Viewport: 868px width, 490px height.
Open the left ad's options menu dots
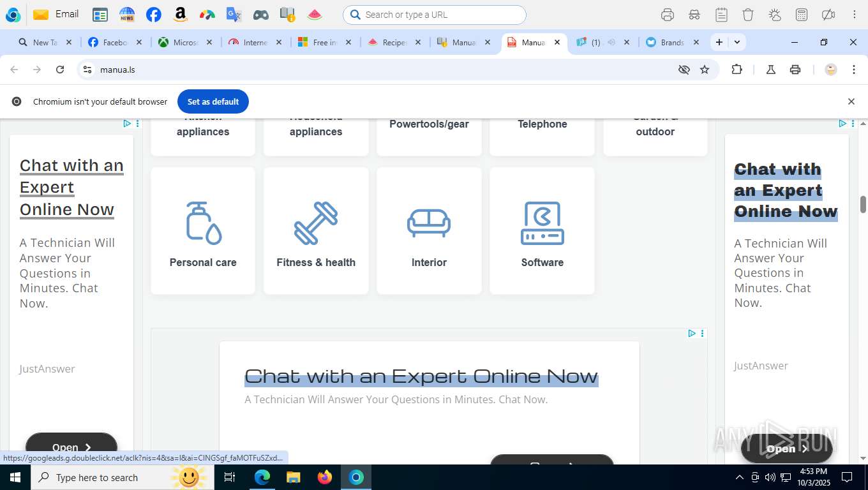137,123
